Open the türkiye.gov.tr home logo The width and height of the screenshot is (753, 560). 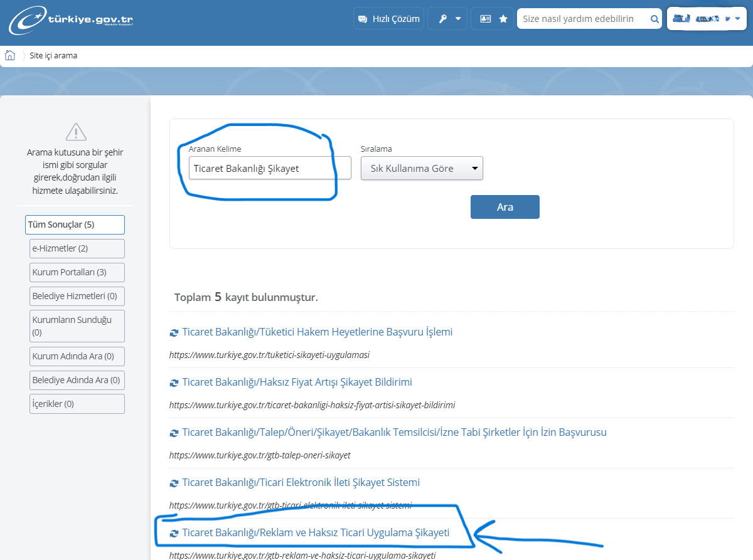[70, 21]
